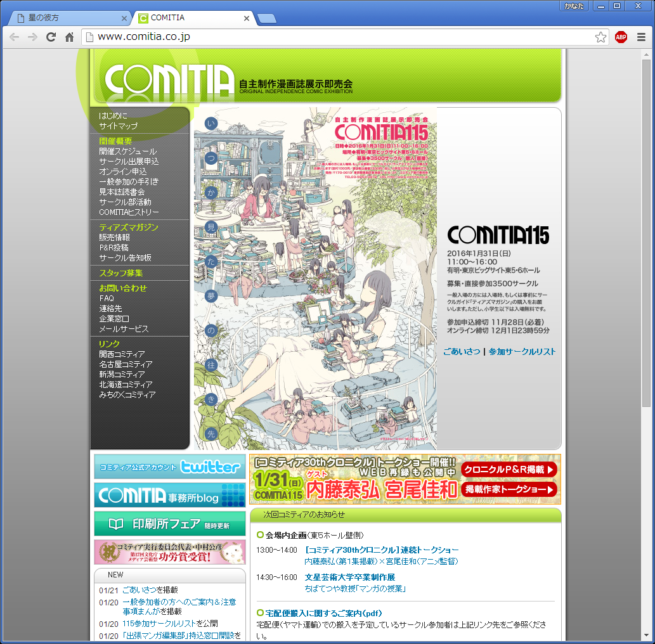Open 一般参加者の方へのご案内＆注意 news link

coord(179,602)
